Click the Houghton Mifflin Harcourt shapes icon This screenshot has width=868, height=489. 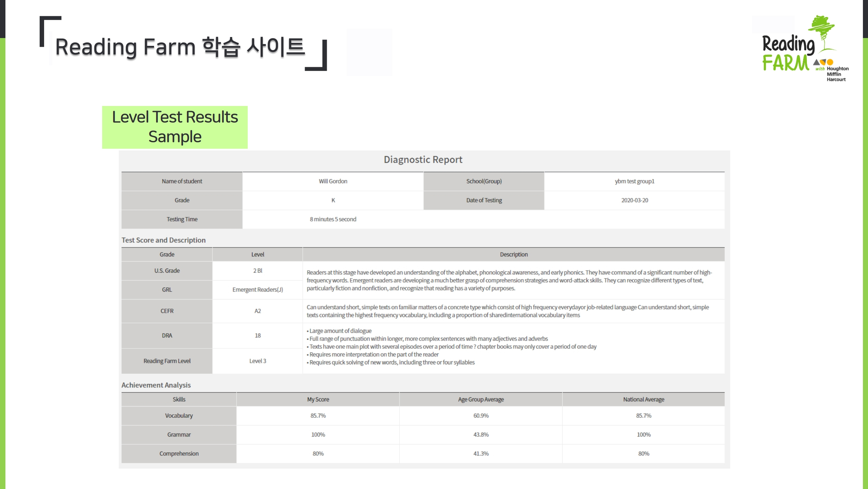(823, 62)
